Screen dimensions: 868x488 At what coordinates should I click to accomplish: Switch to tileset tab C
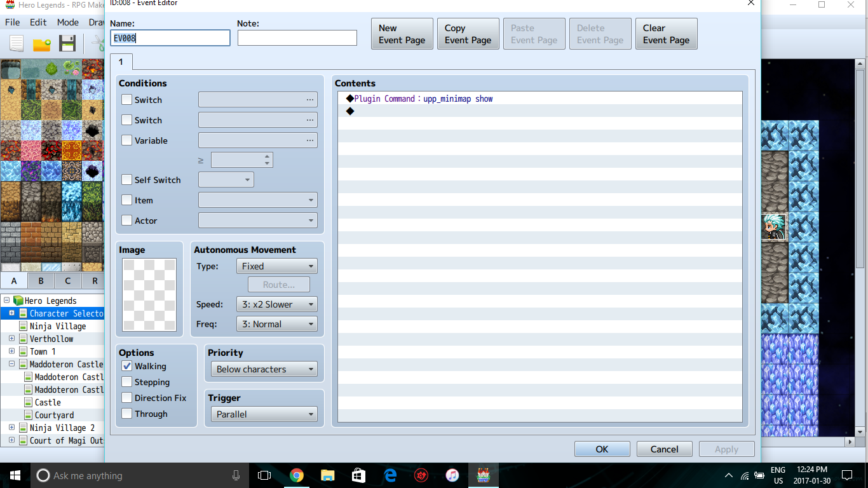click(x=67, y=281)
